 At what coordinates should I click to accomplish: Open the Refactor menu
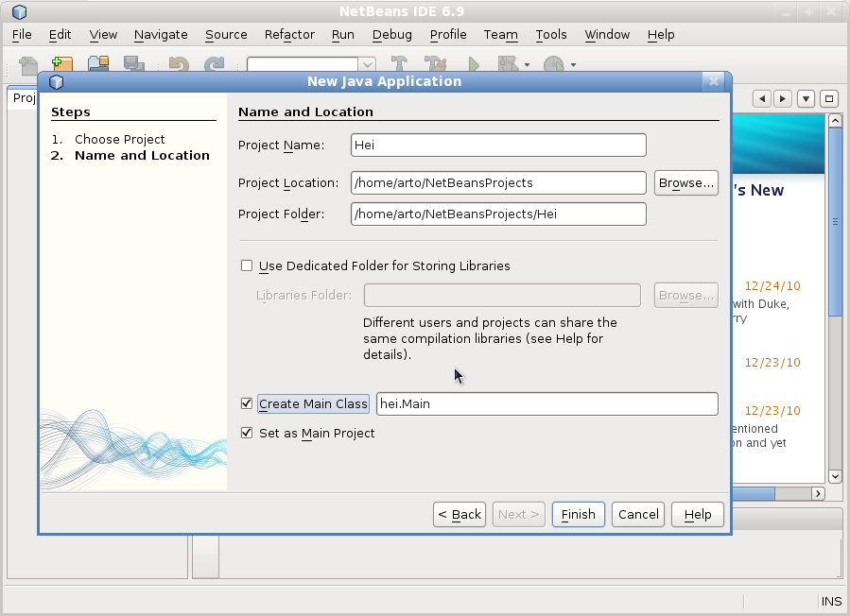pyautogui.click(x=289, y=35)
